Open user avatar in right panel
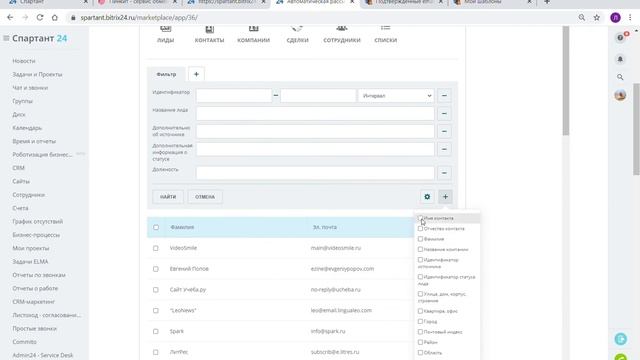 tap(620, 95)
